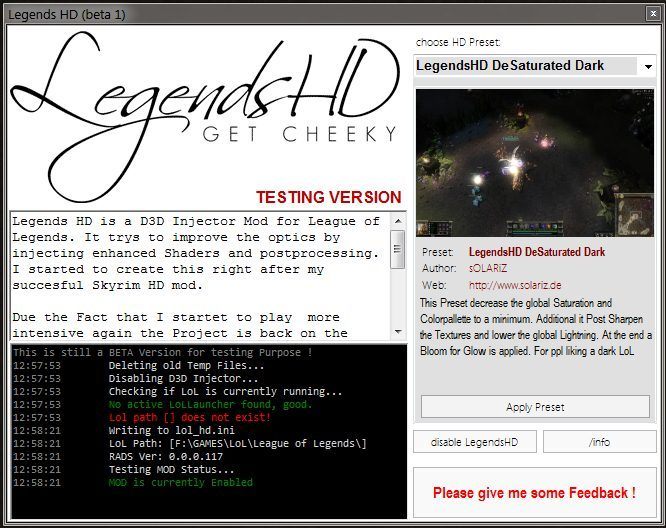Image resolution: width=666 pixels, height=528 pixels.
Task: Click 'Checking if LoL is currently running...' line
Action: coord(225,391)
